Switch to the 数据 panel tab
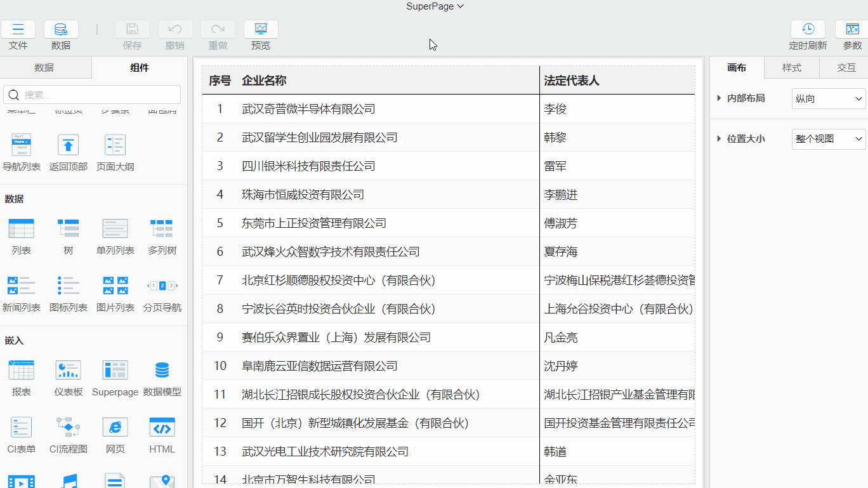 [x=46, y=67]
